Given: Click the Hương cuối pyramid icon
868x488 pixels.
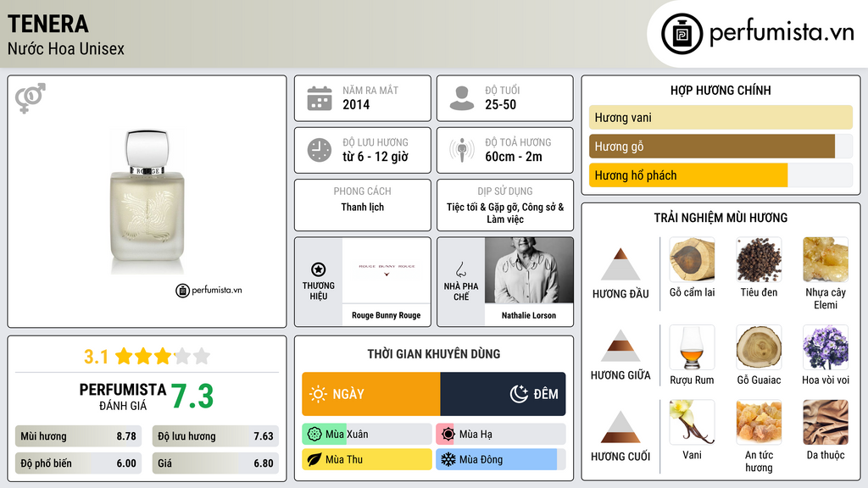Looking at the screenshot, I should click(620, 427).
